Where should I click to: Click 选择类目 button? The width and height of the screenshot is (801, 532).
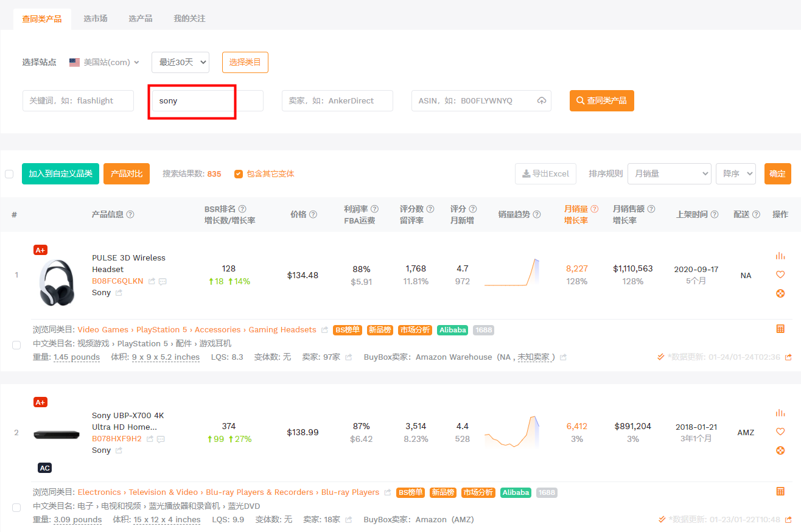(x=245, y=62)
